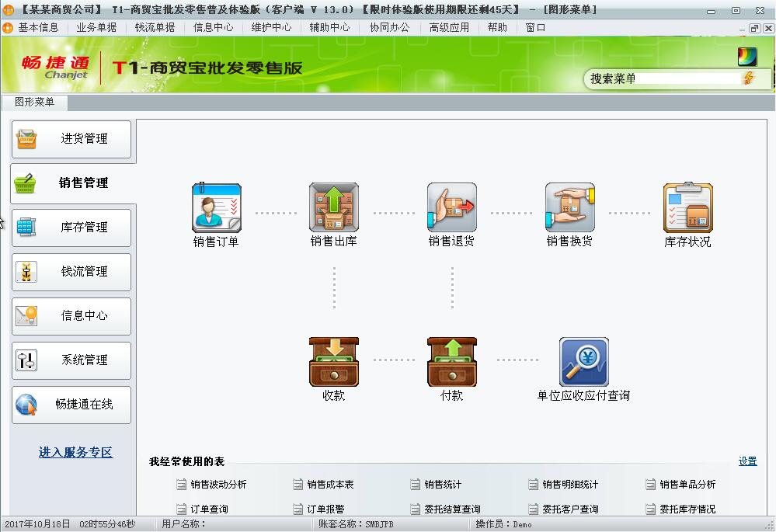This screenshot has height=532, width=776.
Task: Open the 信息中心 sidebar module
Action: tap(71, 316)
